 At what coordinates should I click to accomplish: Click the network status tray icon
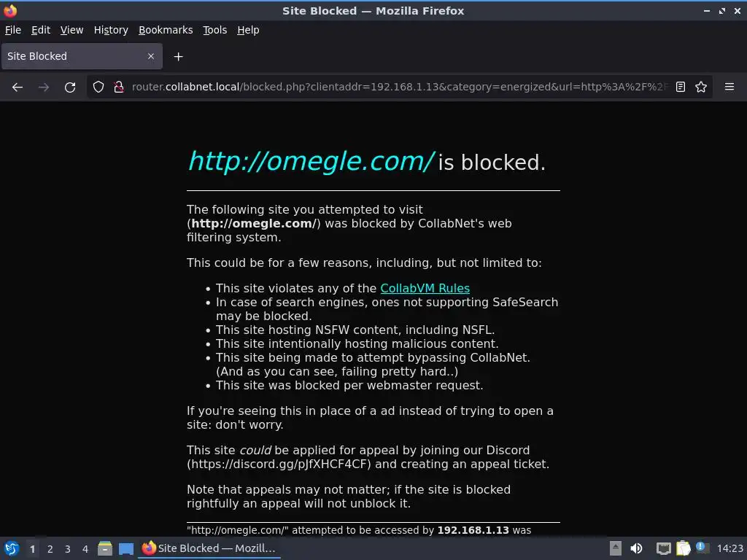(663, 549)
